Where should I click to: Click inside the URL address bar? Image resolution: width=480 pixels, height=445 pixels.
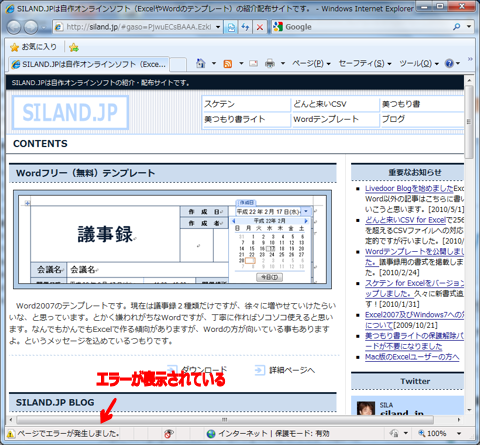[x=138, y=27]
